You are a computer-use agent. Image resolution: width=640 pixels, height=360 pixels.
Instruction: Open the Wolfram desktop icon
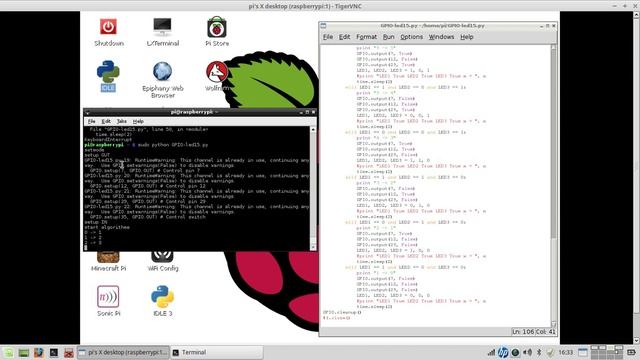pyautogui.click(x=217, y=76)
